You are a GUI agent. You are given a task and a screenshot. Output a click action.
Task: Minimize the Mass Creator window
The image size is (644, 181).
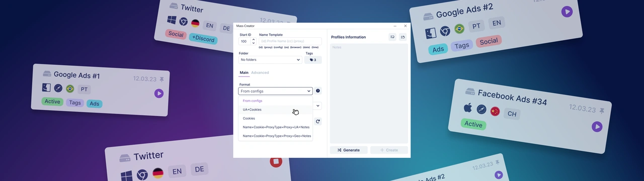pos(394,26)
